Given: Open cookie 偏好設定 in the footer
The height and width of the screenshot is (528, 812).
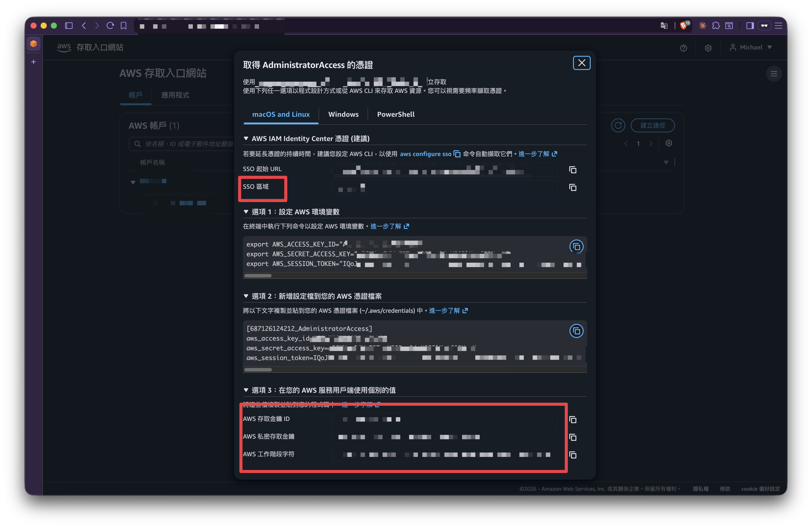Looking at the screenshot, I should click(761, 489).
